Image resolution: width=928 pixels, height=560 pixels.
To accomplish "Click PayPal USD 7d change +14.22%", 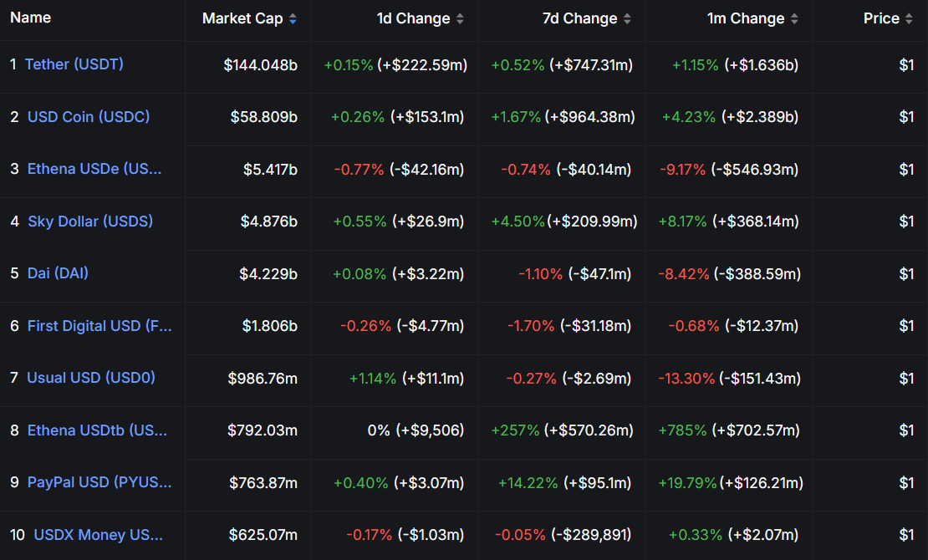I will (528, 483).
